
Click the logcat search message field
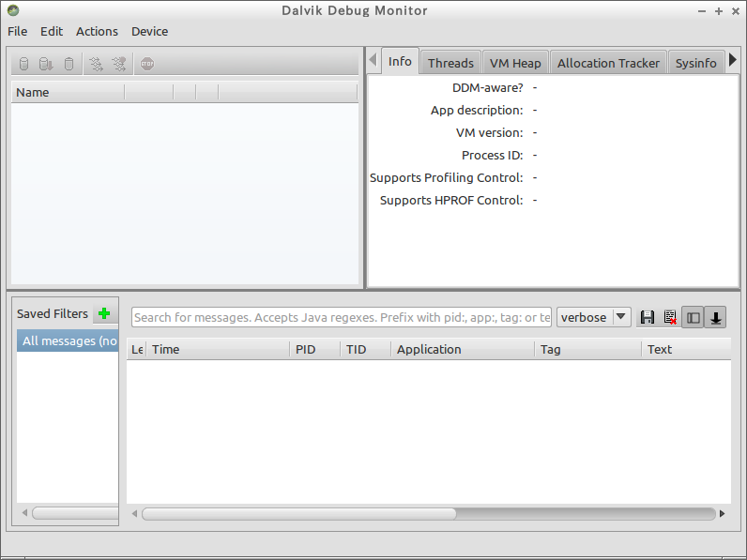[x=342, y=317]
